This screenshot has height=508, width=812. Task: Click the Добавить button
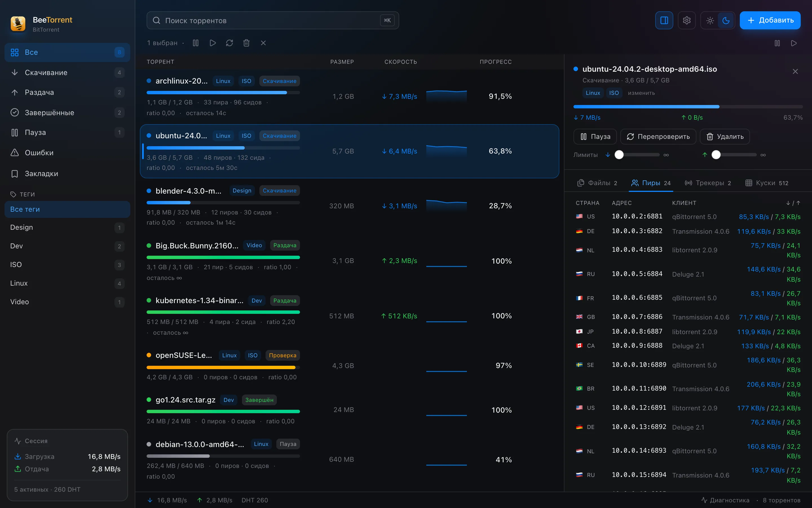770,21
